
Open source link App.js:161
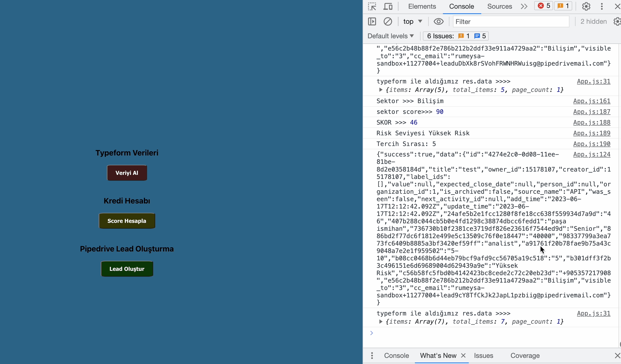pos(592,101)
